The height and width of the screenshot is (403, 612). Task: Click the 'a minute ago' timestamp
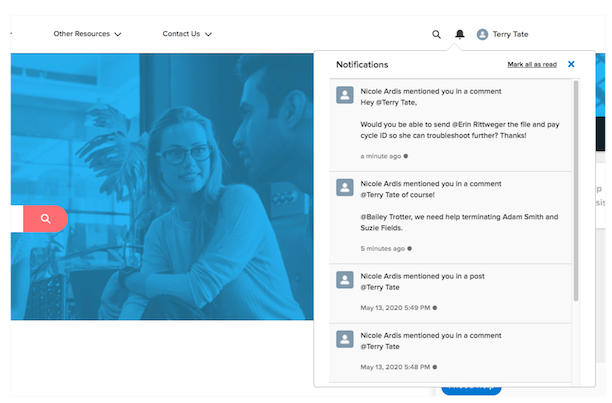point(381,156)
